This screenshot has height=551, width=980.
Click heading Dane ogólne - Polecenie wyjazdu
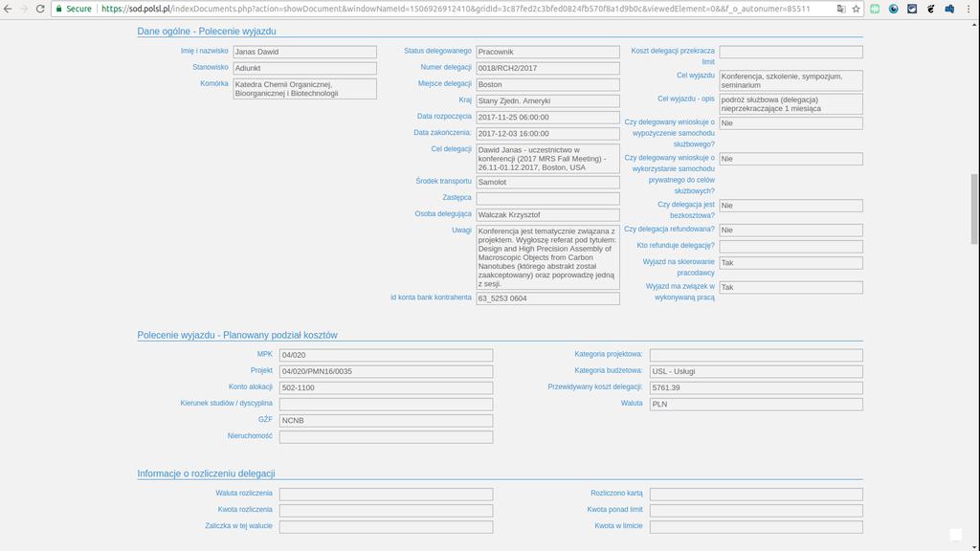click(x=207, y=32)
